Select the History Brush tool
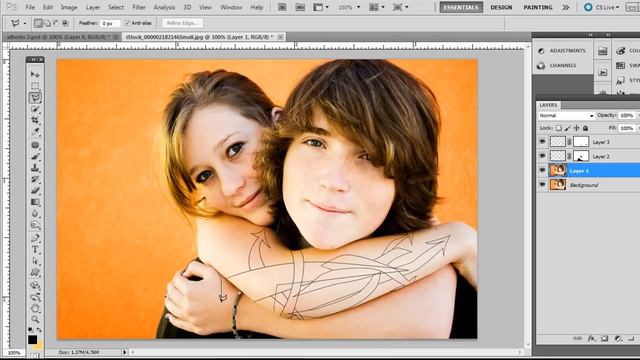Image resolution: width=640 pixels, height=360 pixels. pos(35,180)
